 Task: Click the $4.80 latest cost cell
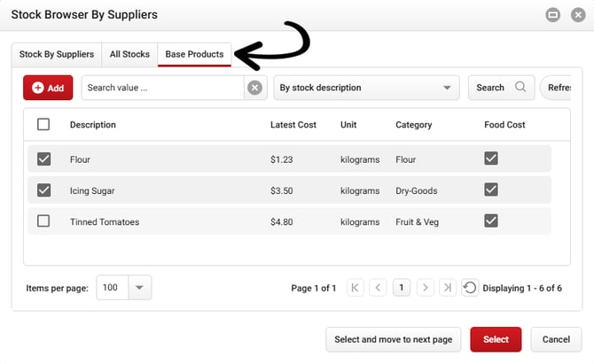(x=281, y=222)
